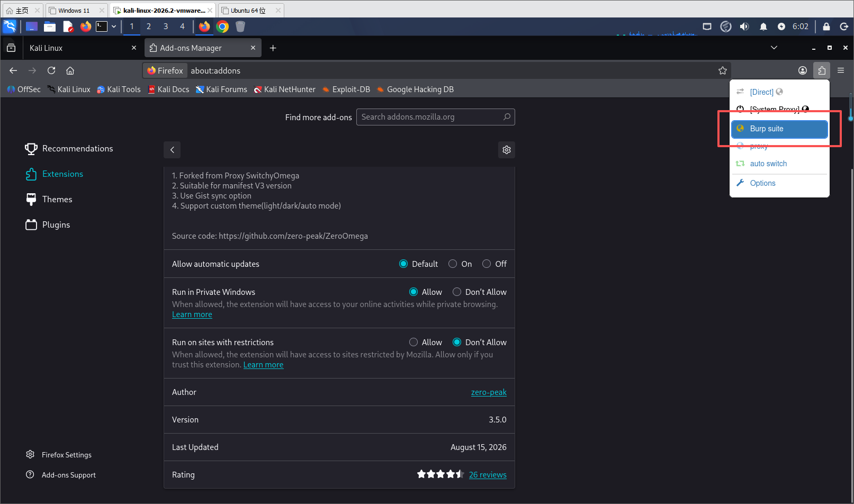
Task: Open Firefox View icon
Action: [11, 48]
